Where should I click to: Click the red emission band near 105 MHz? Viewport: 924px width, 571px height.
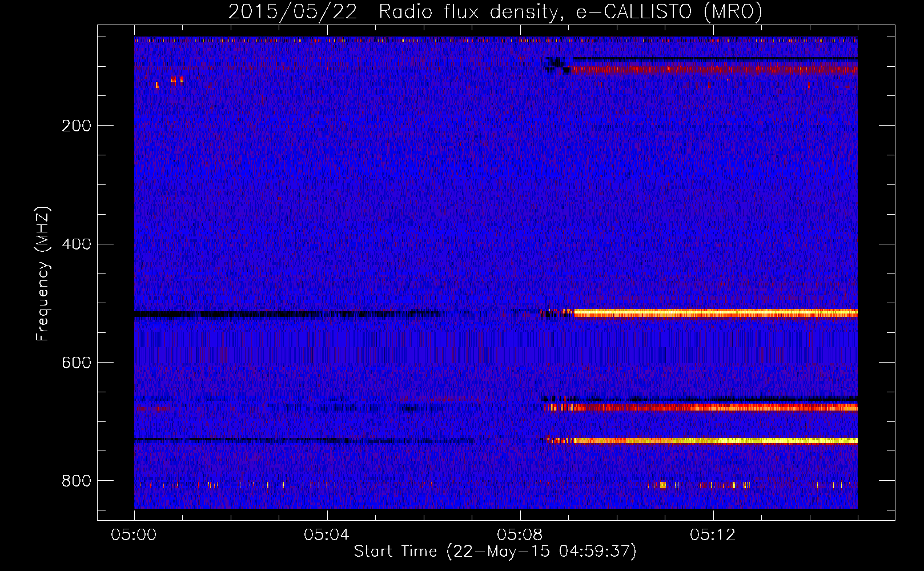tap(715, 70)
